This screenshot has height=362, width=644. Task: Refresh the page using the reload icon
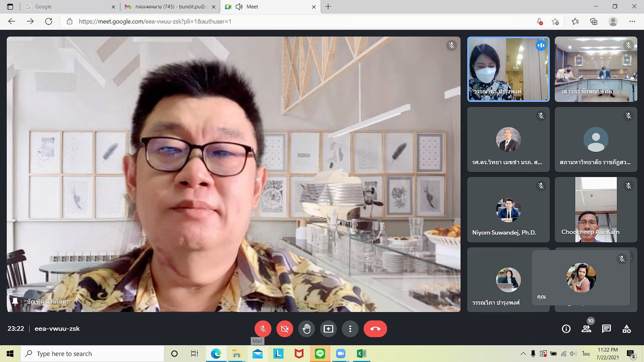click(x=49, y=21)
